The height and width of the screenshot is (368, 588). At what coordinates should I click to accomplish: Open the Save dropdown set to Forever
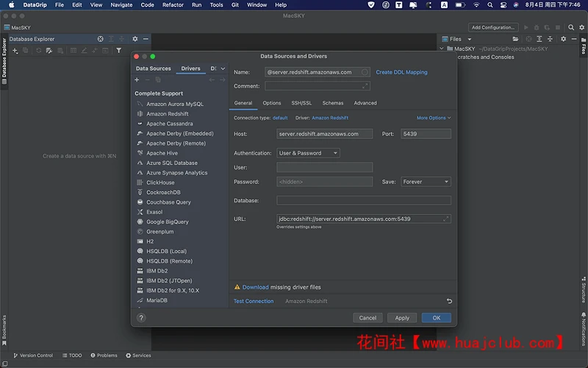click(426, 182)
